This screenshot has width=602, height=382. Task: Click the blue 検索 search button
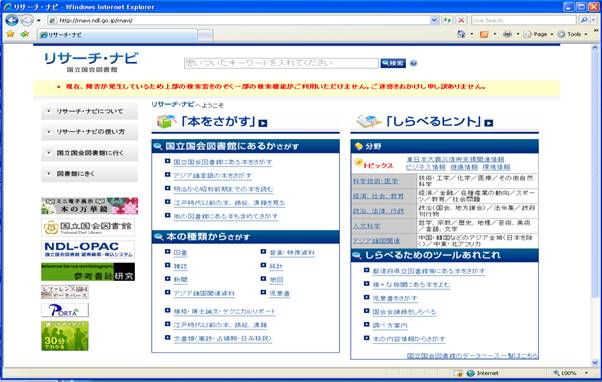coord(393,63)
